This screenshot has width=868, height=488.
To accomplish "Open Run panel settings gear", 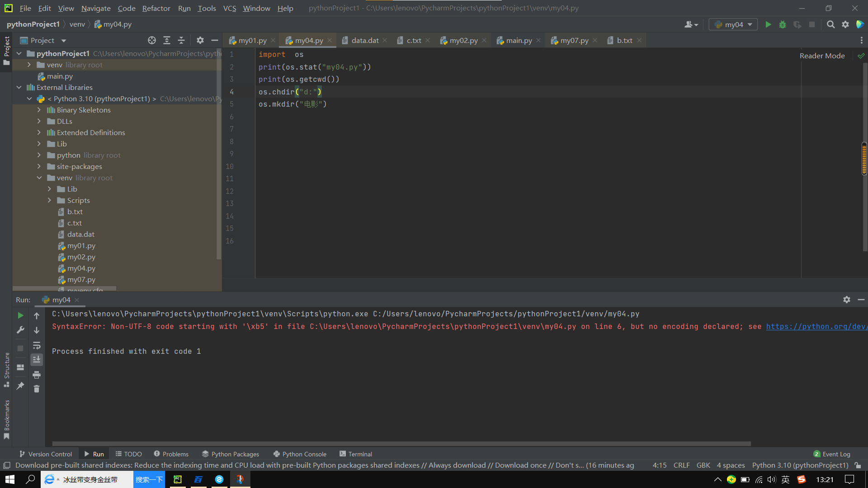I will click(x=847, y=300).
